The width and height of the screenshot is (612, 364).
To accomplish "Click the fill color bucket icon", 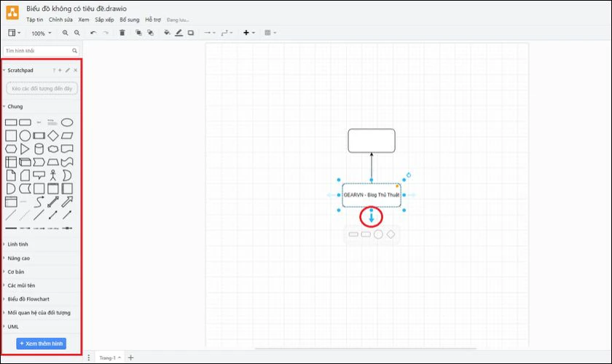I will coord(167,33).
